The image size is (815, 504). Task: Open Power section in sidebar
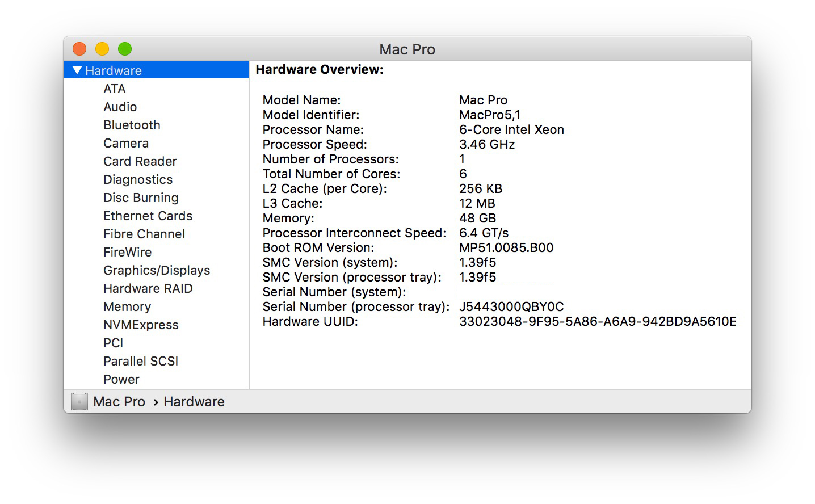pos(121,379)
